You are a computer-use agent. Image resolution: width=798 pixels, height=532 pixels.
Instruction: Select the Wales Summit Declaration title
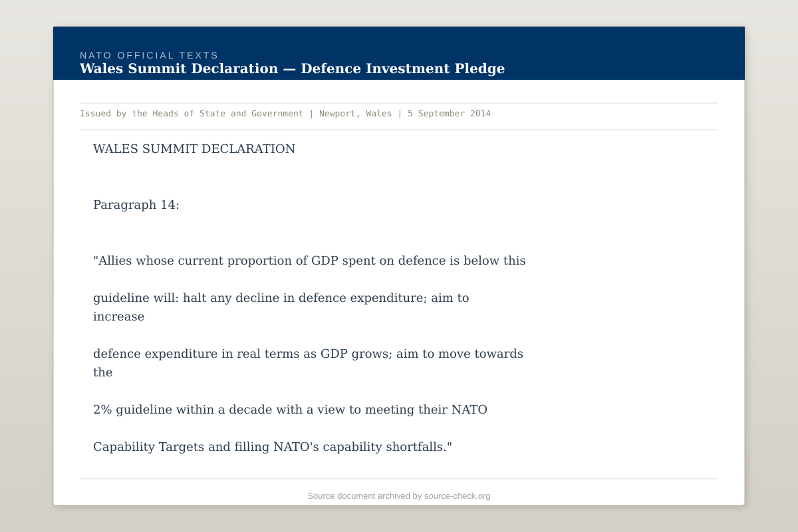point(178,68)
